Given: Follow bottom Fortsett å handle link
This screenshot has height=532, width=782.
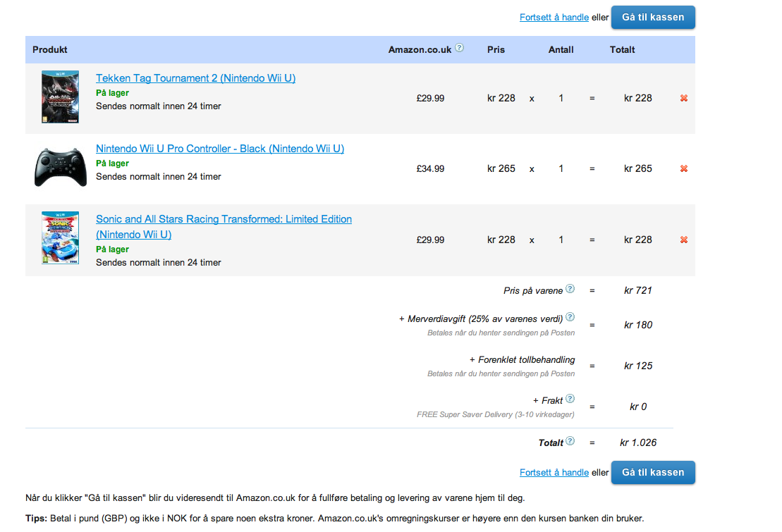Looking at the screenshot, I should point(554,473).
